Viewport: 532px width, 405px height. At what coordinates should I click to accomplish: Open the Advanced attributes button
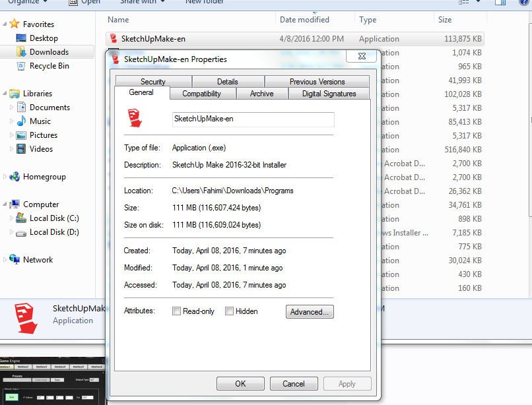click(310, 312)
